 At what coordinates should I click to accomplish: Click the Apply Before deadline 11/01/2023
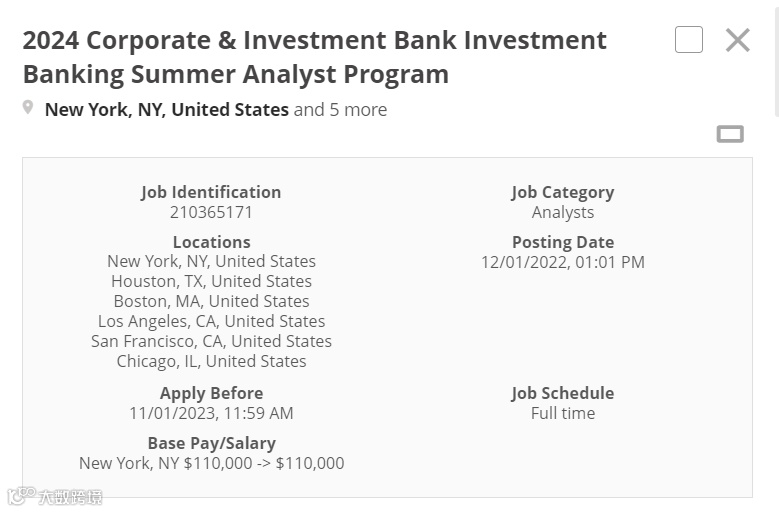pos(211,413)
